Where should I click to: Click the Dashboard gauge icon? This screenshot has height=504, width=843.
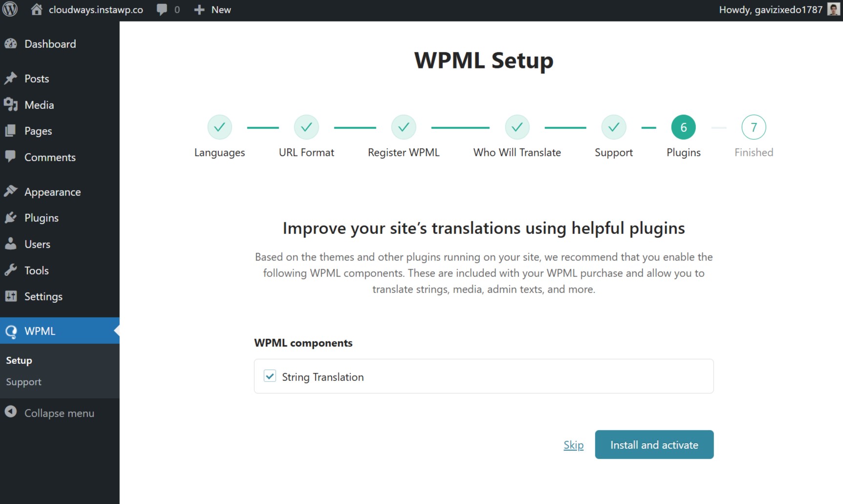click(11, 44)
